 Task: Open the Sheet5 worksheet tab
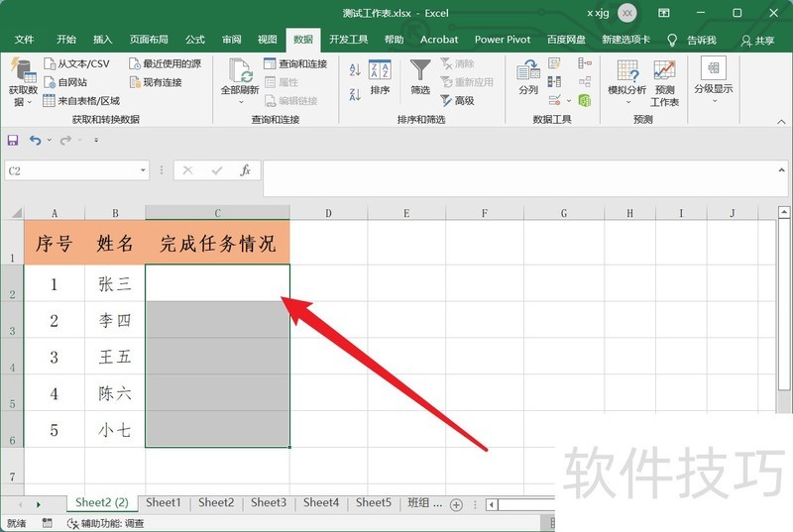tap(374, 502)
